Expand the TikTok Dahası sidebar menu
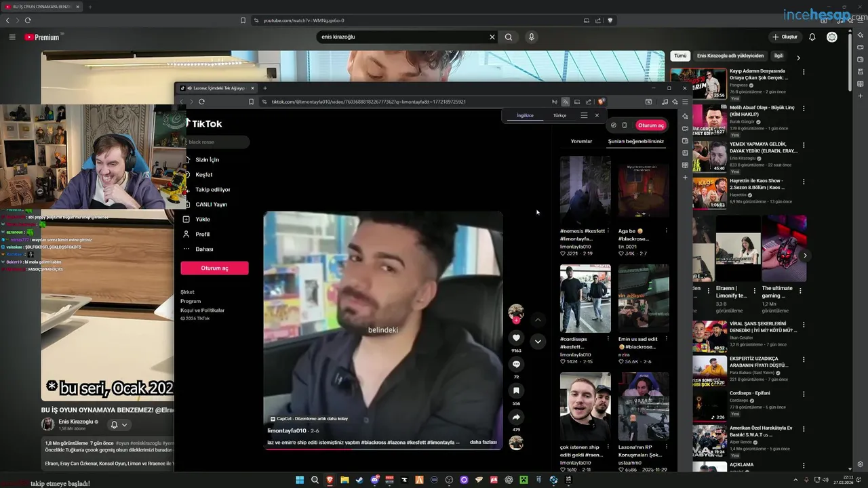The height and width of the screenshot is (488, 868). 204,249
